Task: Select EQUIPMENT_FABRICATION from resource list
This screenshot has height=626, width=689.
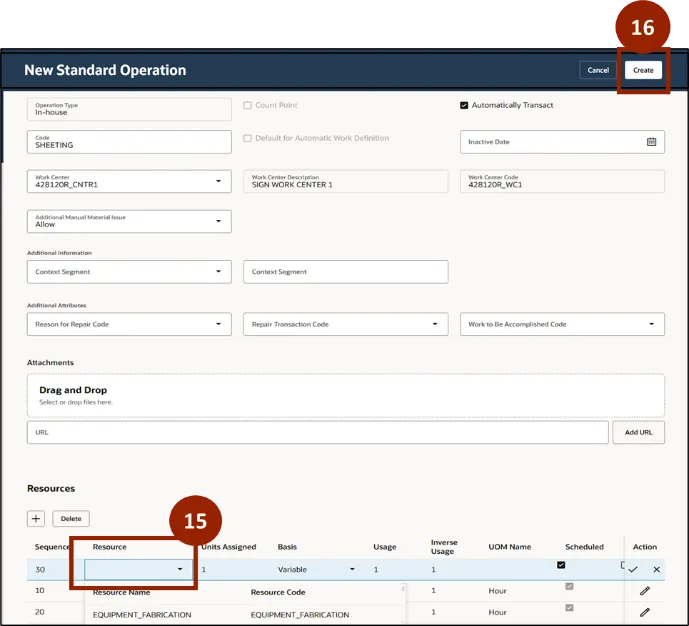Action: pyautogui.click(x=134, y=614)
